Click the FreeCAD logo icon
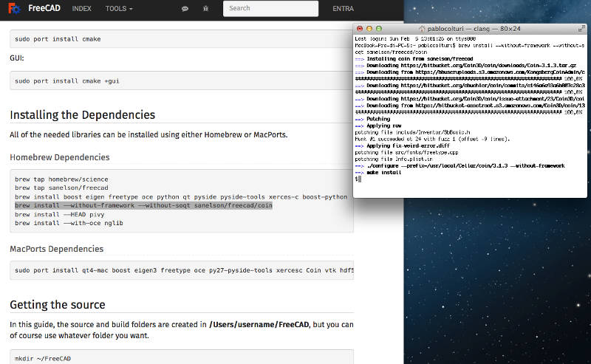This screenshot has width=591, height=364. [14, 8]
